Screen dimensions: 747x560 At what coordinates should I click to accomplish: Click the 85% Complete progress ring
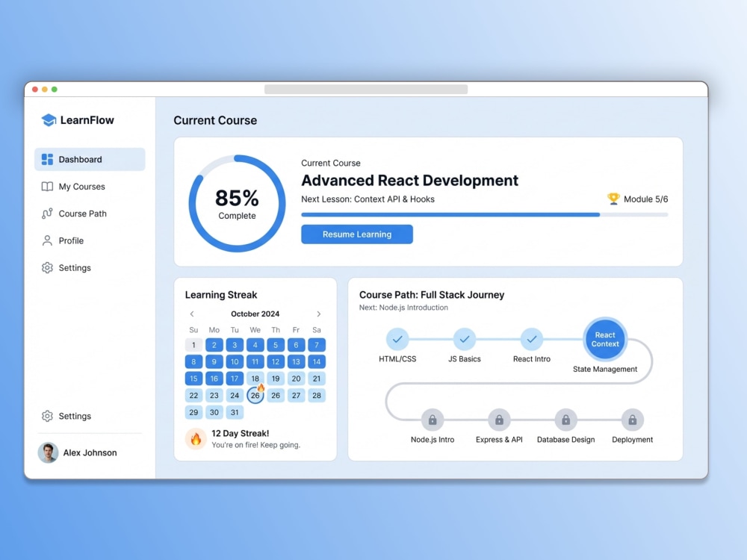tap(237, 203)
